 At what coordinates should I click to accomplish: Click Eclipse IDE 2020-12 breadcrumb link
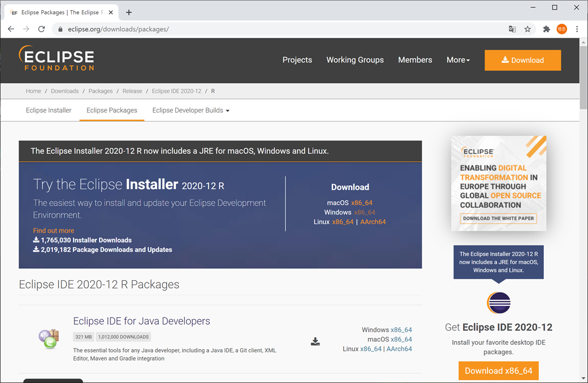click(176, 91)
